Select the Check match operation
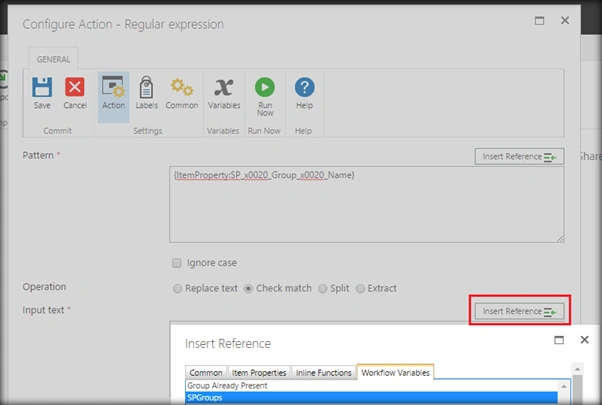This screenshot has height=405, width=602. [248, 289]
